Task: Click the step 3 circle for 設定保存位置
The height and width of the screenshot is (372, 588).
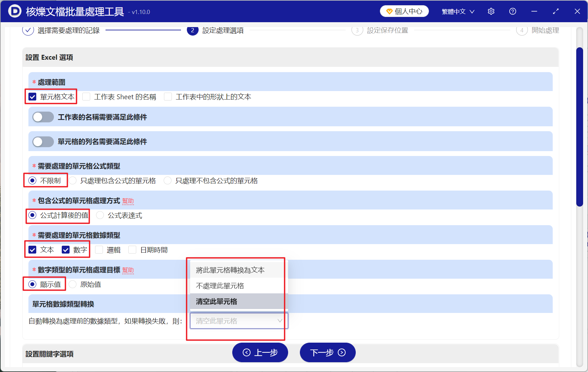Action: click(x=357, y=30)
